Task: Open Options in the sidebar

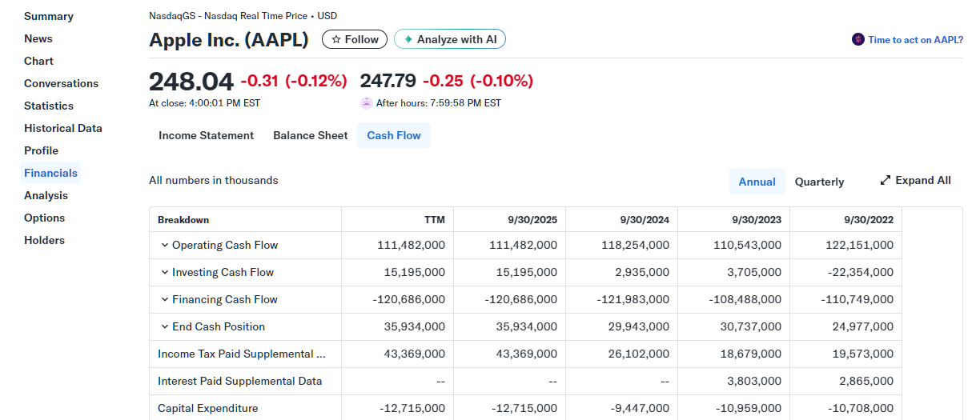Action: tap(44, 218)
